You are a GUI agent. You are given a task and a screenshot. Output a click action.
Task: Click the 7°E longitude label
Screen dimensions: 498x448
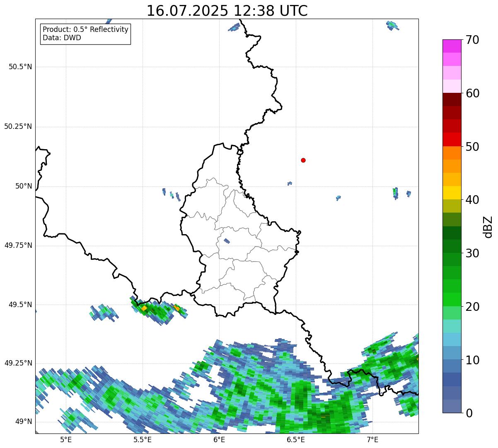pyautogui.click(x=373, y=440)
